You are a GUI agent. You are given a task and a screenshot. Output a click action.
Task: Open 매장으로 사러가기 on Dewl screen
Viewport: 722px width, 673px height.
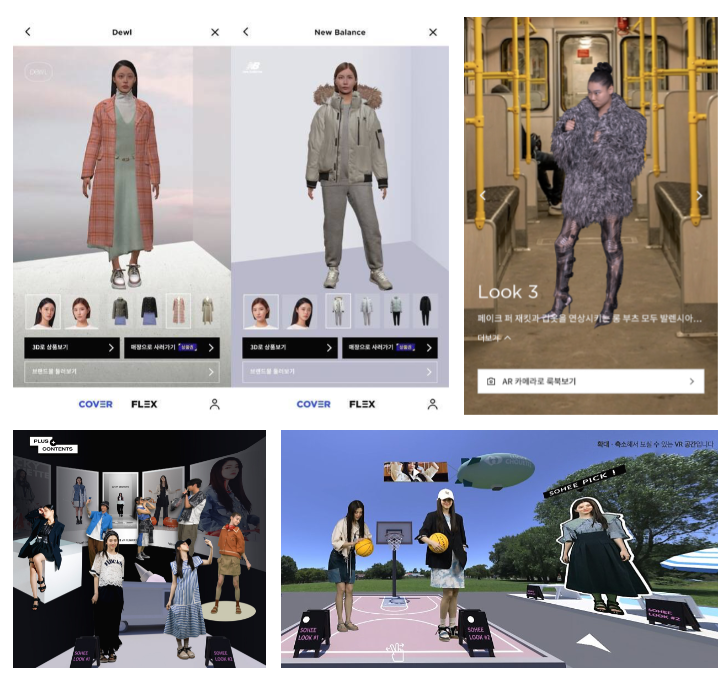coord(172,348)
